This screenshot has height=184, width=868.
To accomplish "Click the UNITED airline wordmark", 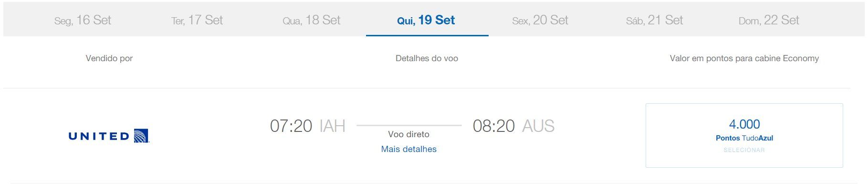I will click(x=99, y=136).
